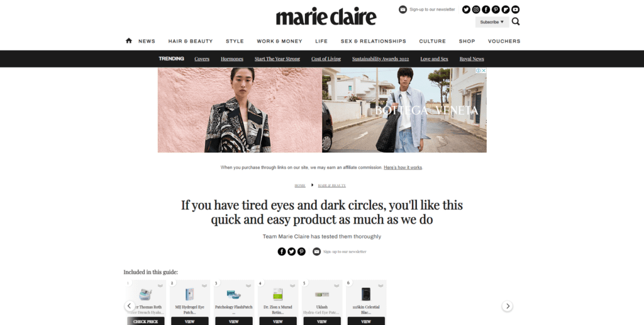644x325 pixels.
Task: Share the article on Pinterest below the headline
Action: coord(301,251)
